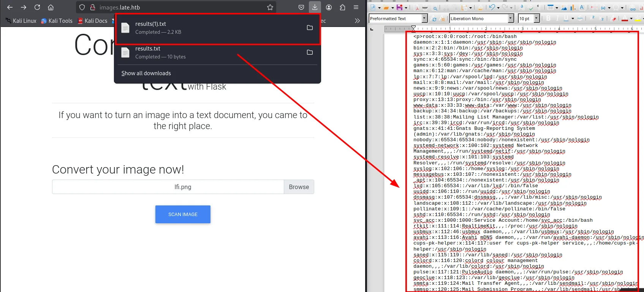Click the Print icon in Writer

coord(425,8)
